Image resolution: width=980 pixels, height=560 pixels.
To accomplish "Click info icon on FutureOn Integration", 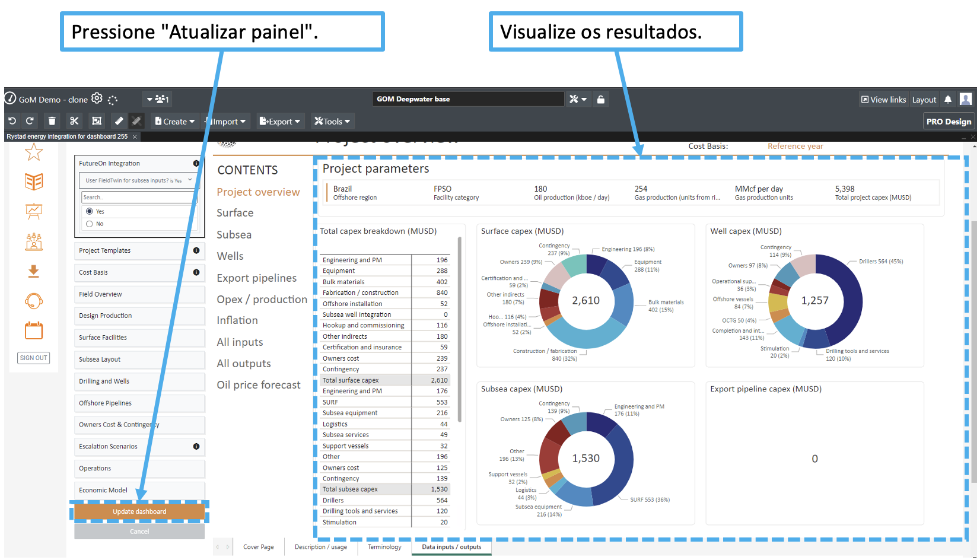I will click(x=196, y=163).
